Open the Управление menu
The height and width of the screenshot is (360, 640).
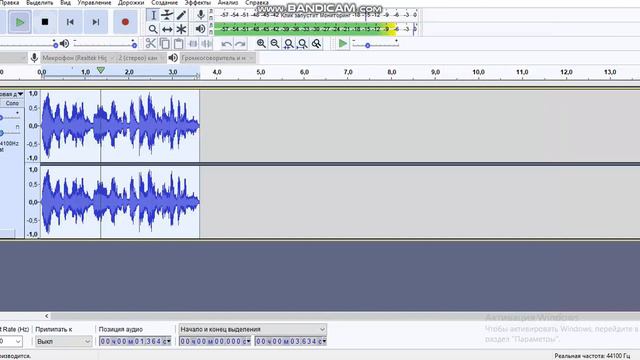(x=94, y=3)
